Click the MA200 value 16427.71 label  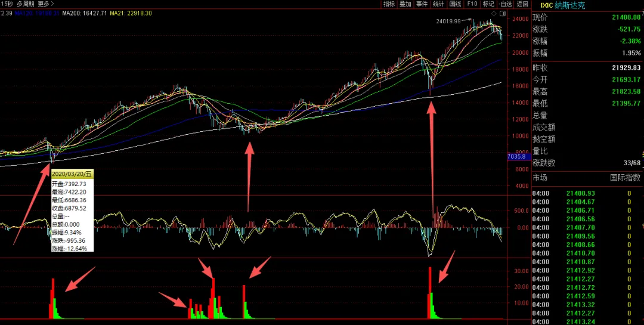coord(85,13)
